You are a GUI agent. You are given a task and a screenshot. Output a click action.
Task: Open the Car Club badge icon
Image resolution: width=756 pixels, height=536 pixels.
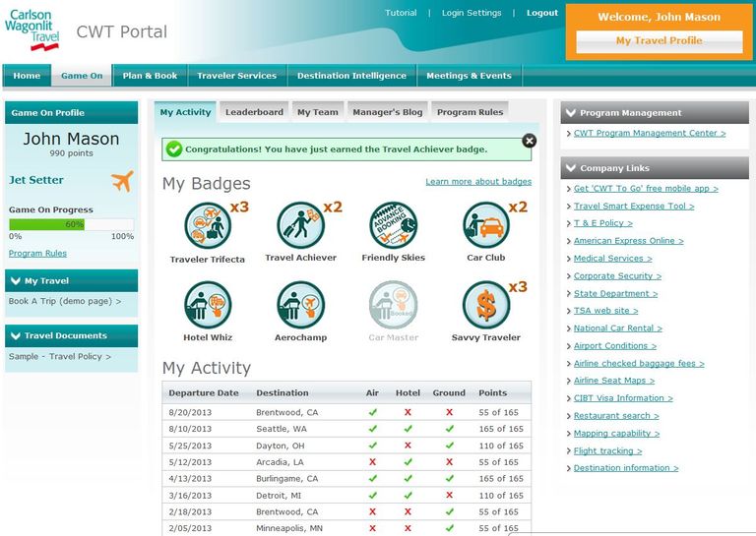click(485, 225)
